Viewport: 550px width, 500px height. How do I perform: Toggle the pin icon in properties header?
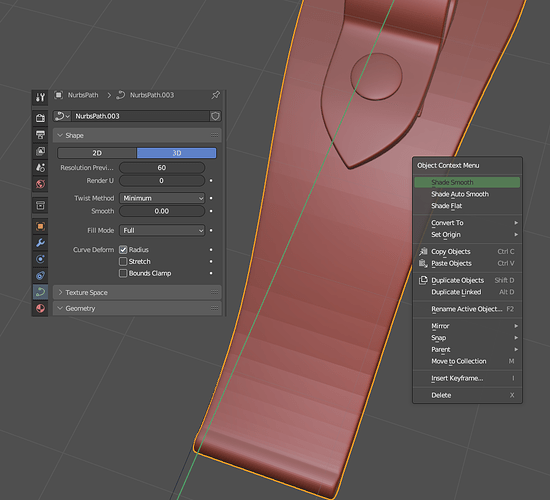click(215, 95)
